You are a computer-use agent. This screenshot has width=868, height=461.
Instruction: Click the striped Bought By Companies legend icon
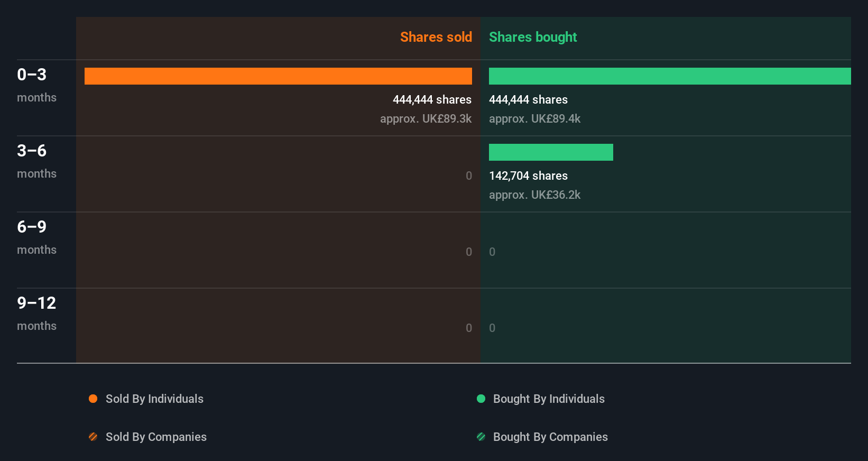pyautogui.click(x=481, y=437)
